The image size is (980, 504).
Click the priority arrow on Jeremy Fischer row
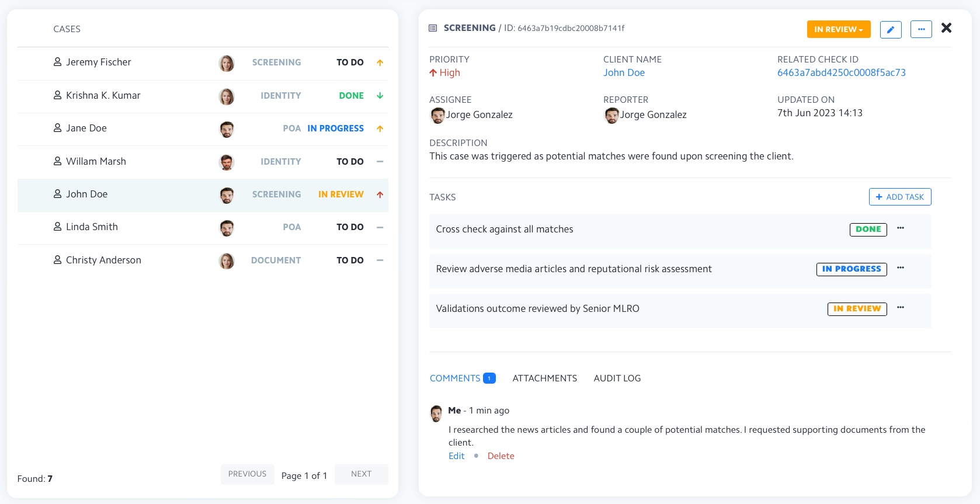click(x=380, y=62)
